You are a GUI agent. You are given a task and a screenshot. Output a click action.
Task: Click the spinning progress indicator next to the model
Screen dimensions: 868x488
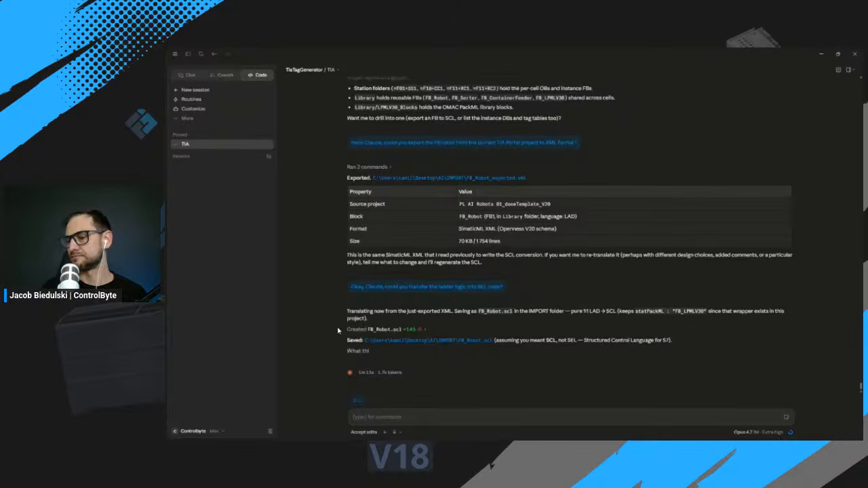coord(790,432)
